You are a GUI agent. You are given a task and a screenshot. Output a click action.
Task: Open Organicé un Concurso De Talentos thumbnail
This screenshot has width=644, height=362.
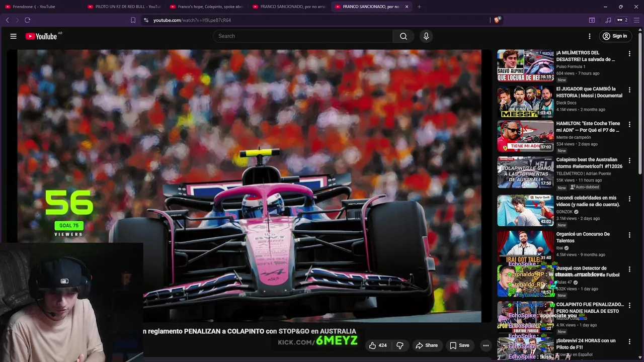pos(525,246)
